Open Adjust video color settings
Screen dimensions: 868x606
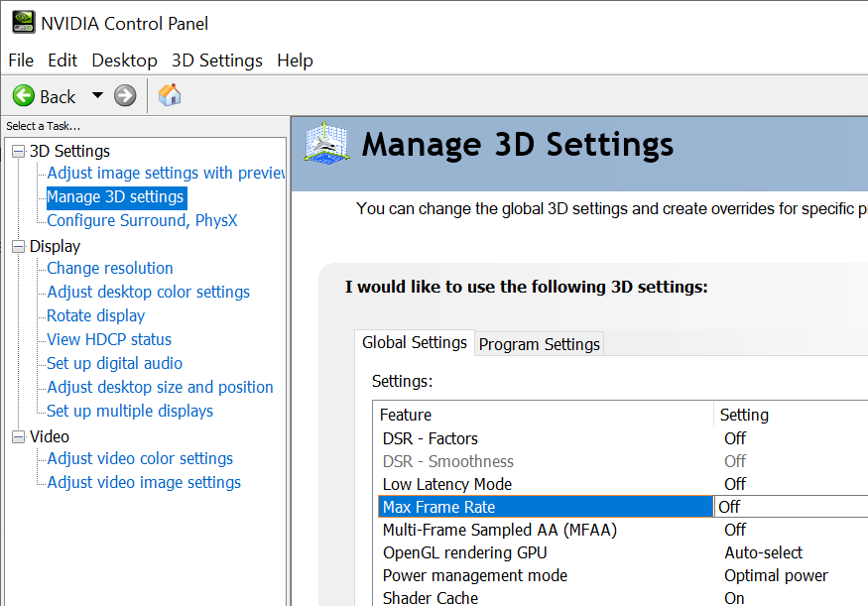140,459
